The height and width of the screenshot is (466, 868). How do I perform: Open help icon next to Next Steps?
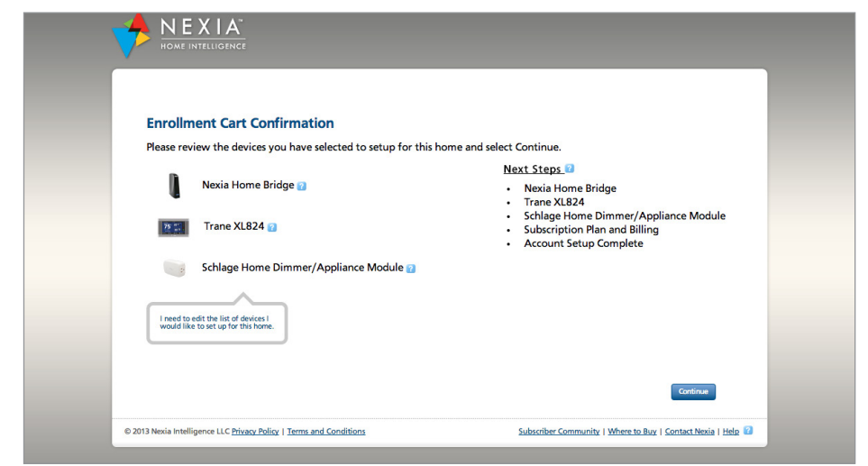tap(570, 169)
